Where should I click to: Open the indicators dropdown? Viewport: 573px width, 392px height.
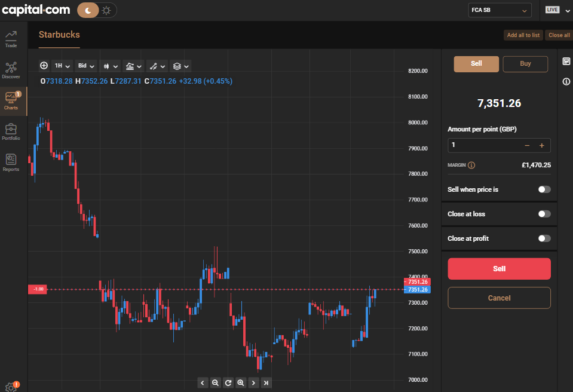(x=133, y=66)
